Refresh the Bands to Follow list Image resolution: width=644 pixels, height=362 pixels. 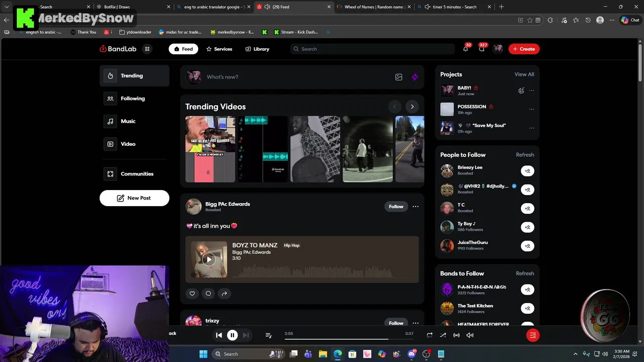(x=525, y=274)
